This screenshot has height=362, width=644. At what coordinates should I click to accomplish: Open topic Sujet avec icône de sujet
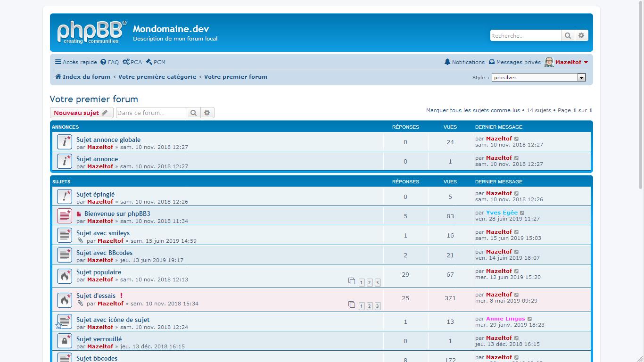point(113,320)
